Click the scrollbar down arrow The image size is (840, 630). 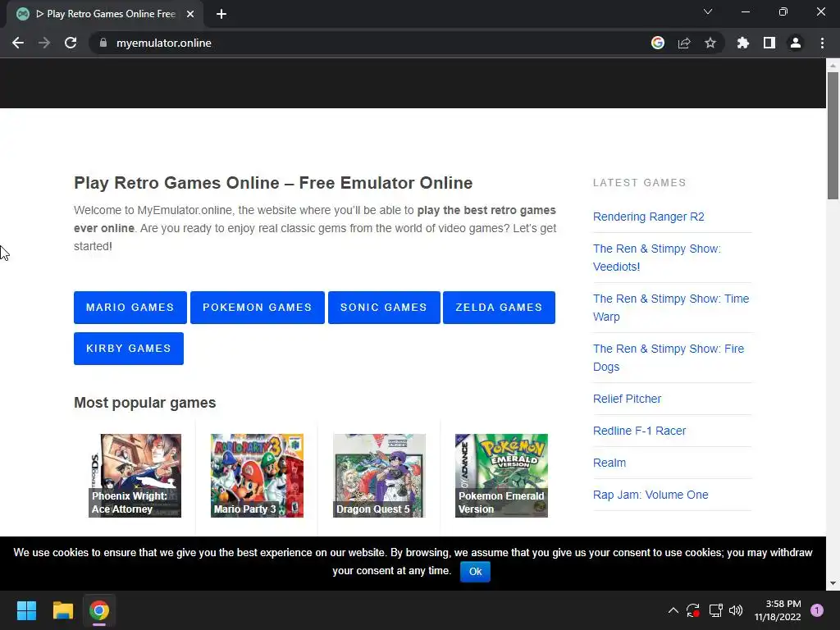tap(833, 583)
